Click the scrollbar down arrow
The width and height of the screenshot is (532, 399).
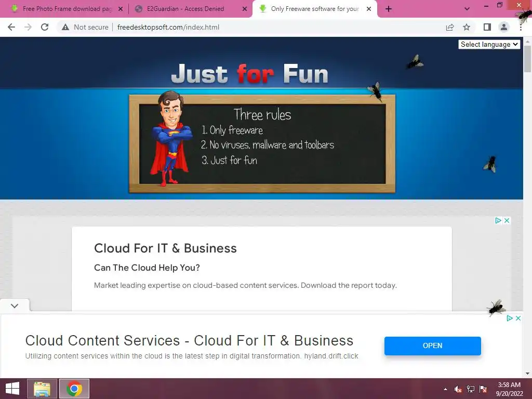click(527, 374)
